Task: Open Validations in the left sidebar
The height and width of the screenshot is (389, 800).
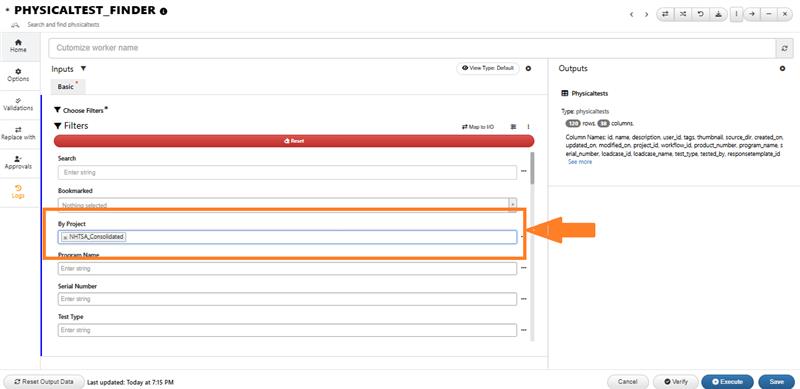Action: pos(18,105)
